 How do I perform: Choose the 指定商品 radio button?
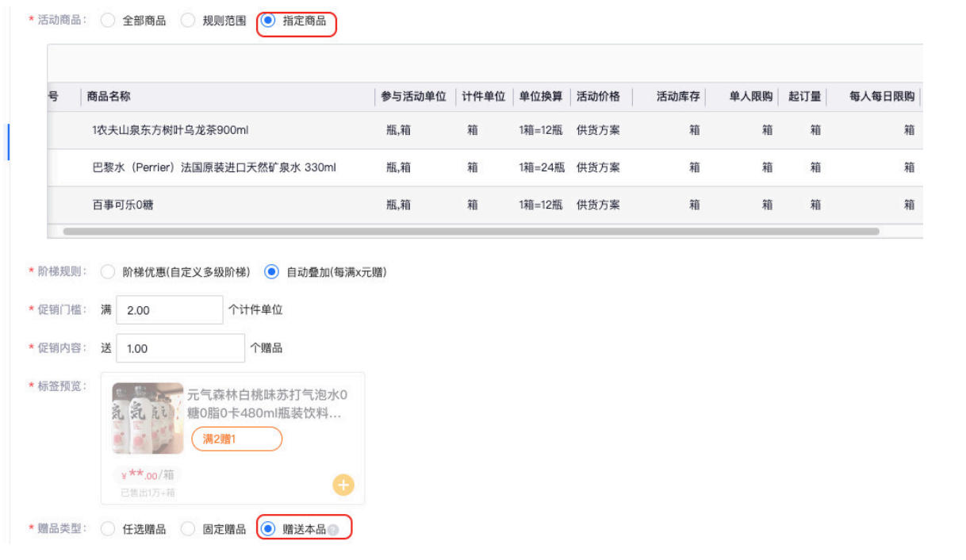point(269,21)
